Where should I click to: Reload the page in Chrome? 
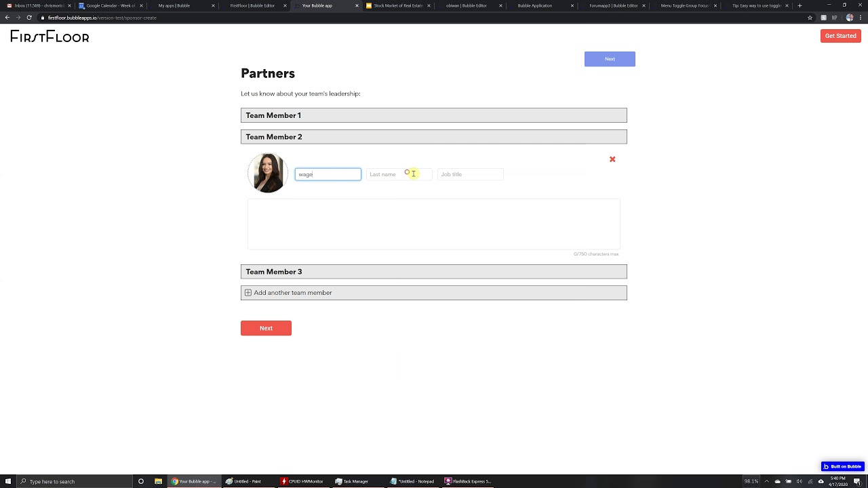(x=29, y=18)
